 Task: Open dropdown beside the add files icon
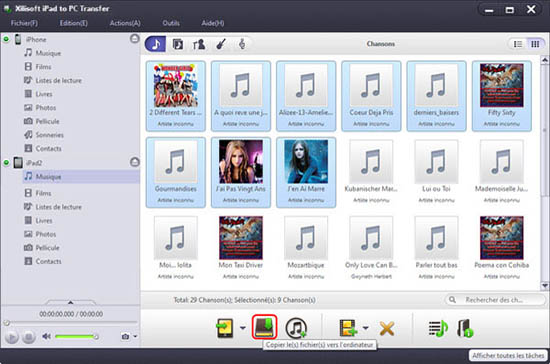(x=365, y=328)
